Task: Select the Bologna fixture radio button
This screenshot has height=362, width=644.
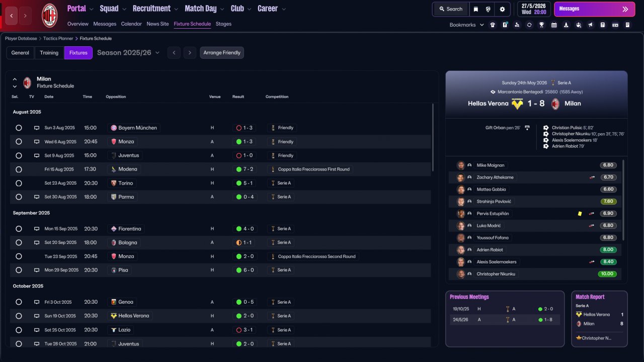Action: click(19, 242)
